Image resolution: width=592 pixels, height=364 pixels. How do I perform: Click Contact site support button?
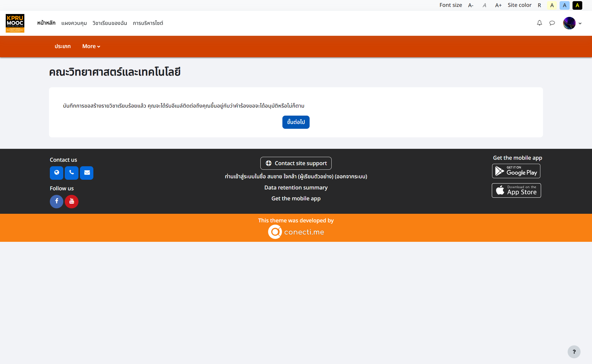(x=296, y=163)
